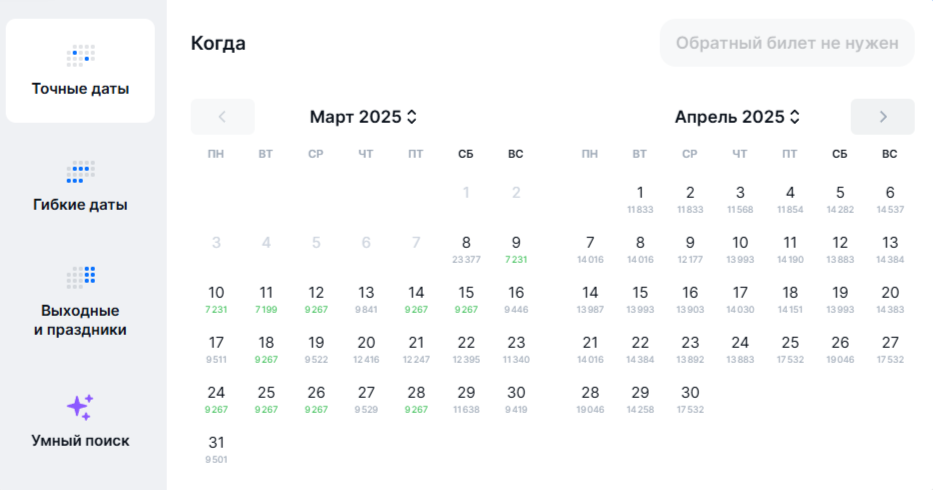Click the flexible dates calendar icon
933x490 pixels.
click(x=80, y=172)
